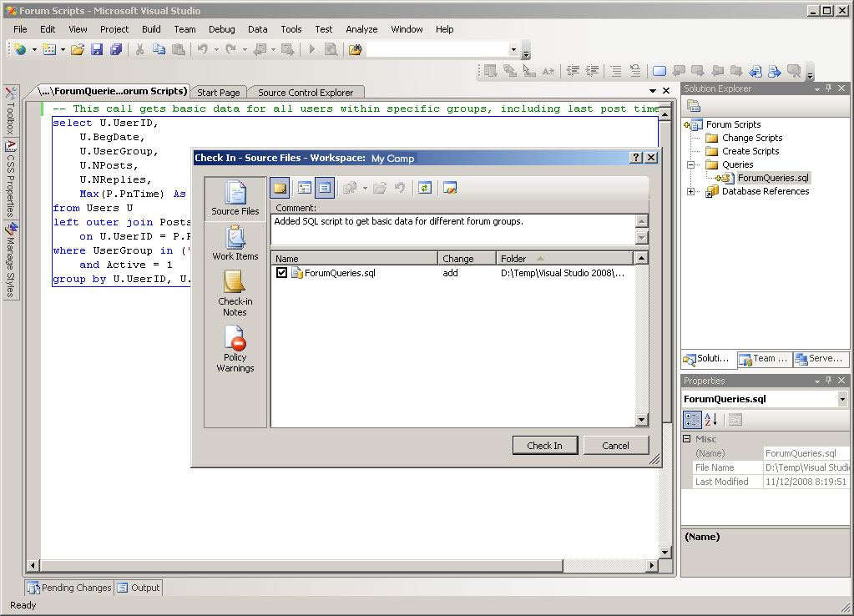
Task: Switch to the Start Page tab
Action: (219, 93)
